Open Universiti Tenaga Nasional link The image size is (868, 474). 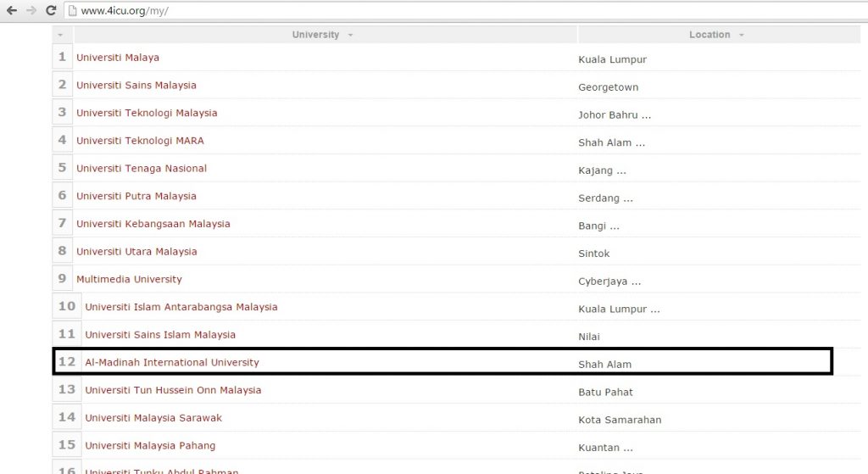142,169
